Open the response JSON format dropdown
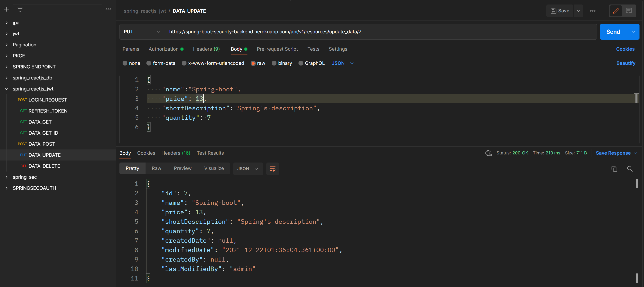Image resolution: width=644 pixels, height=287 pixels. point(248,169)
